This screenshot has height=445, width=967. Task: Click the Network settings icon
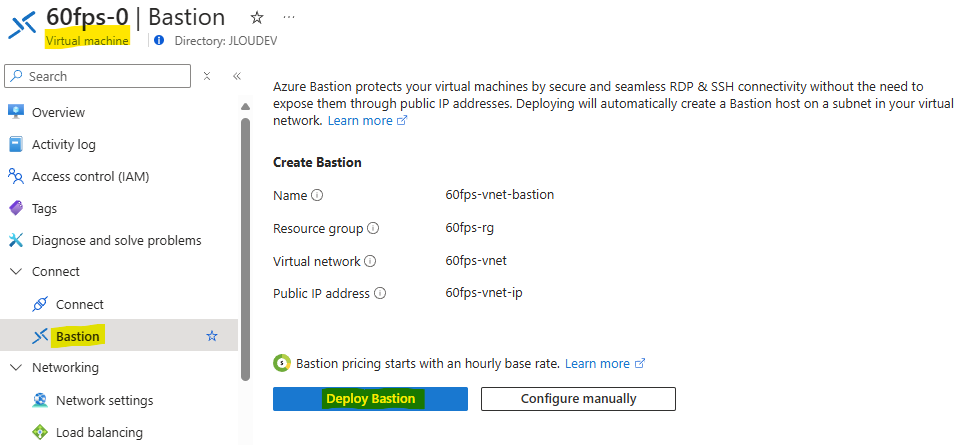click(40, 400)
